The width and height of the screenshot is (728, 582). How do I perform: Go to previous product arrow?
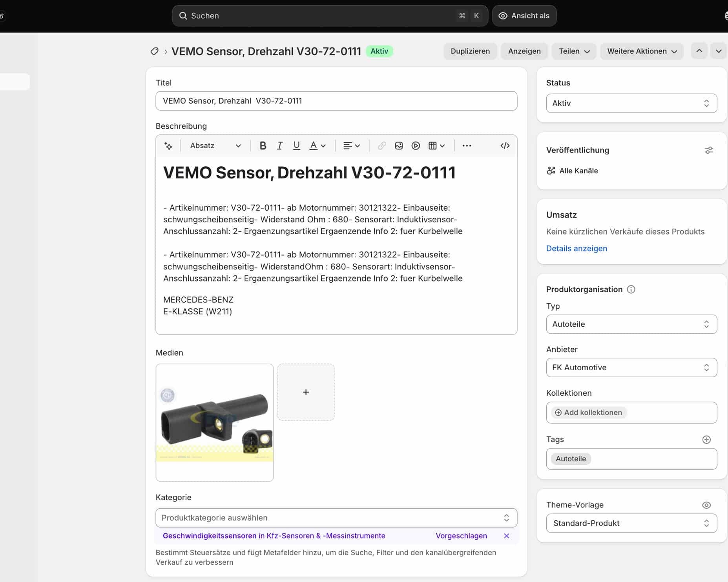699,51
